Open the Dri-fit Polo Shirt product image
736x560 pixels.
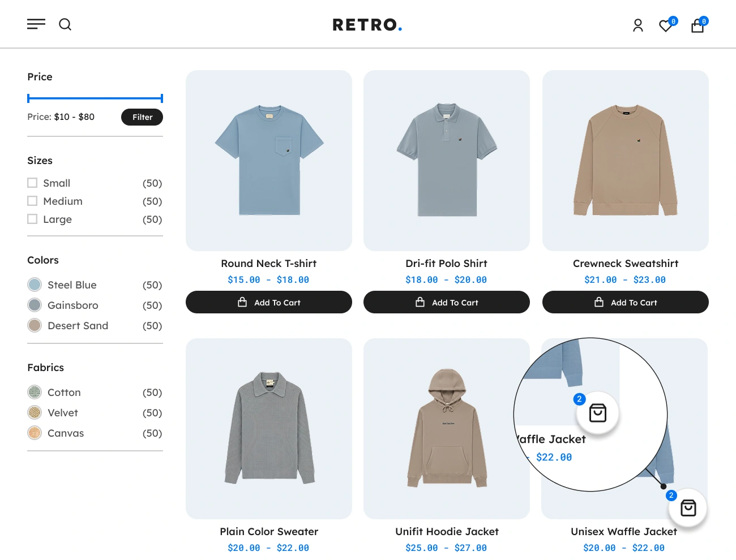coord(447,161)
